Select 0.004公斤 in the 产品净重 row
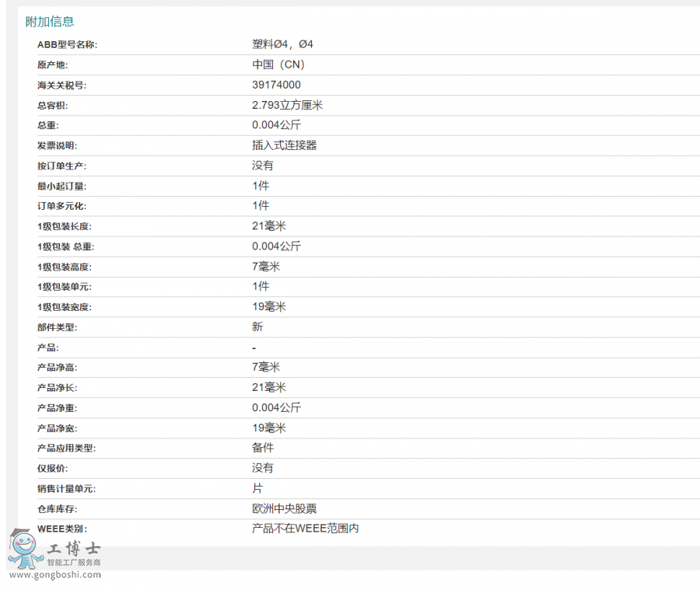This screenshot has width=700, height=590. pos(276,407)
